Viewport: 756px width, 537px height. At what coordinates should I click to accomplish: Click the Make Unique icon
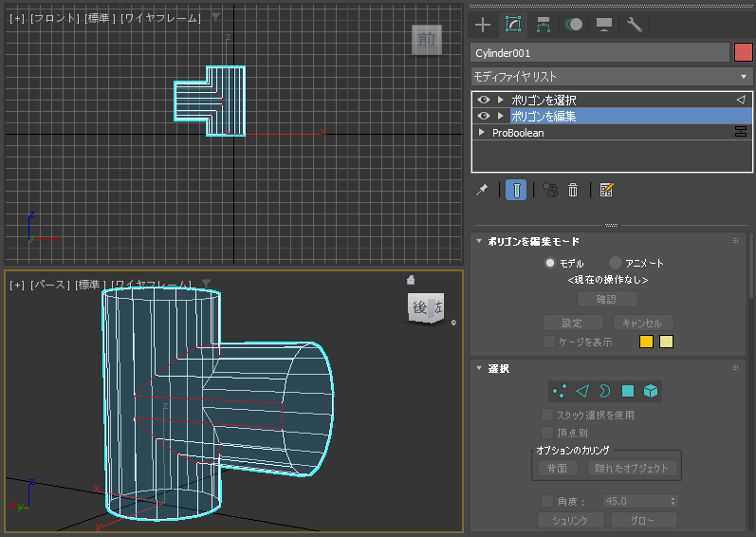550,190
